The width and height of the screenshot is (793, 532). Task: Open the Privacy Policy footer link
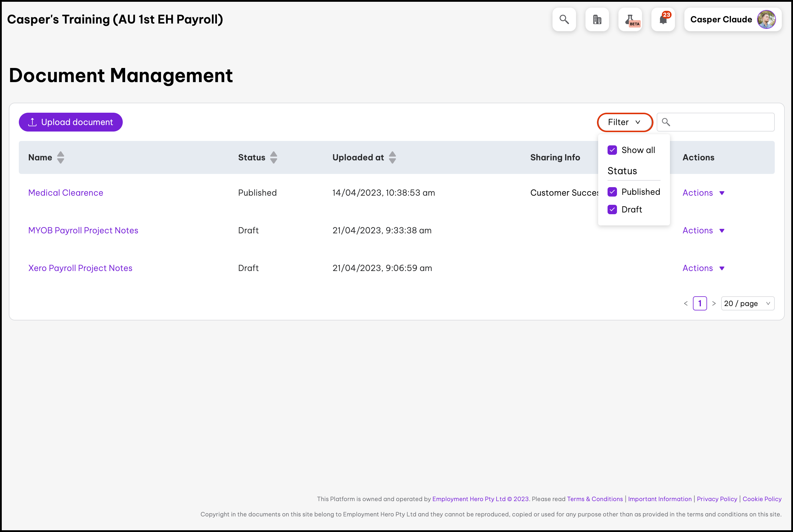(x=717, y=499)
